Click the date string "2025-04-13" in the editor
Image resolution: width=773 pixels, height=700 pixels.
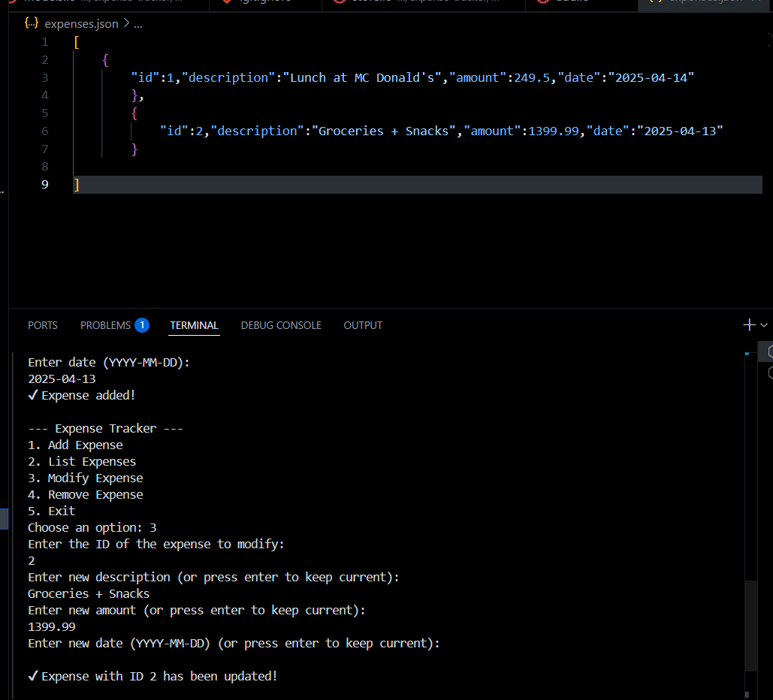680,131
